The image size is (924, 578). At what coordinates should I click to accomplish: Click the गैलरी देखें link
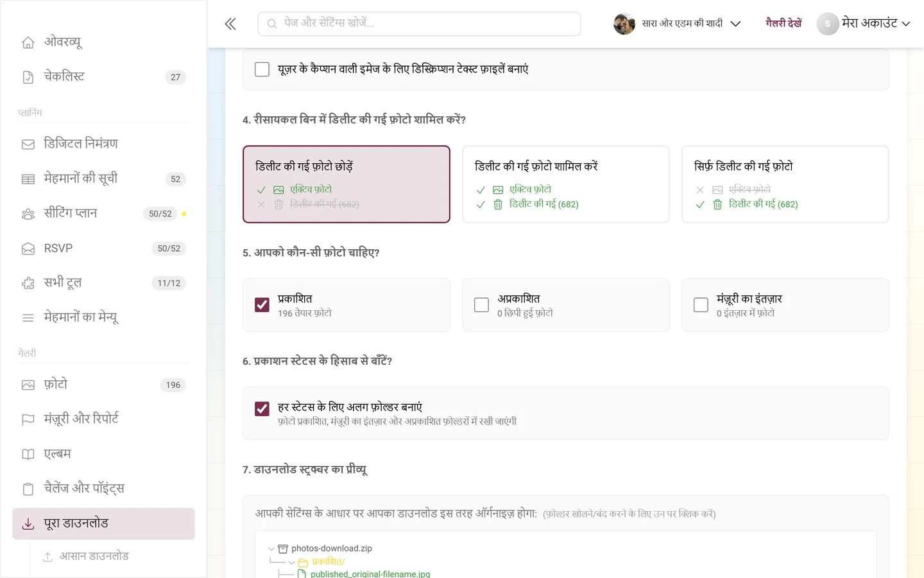pos(783,23)
